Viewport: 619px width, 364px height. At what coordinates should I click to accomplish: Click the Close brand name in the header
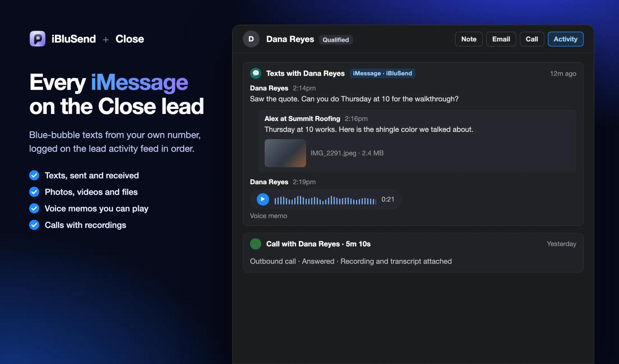(130, 39)
